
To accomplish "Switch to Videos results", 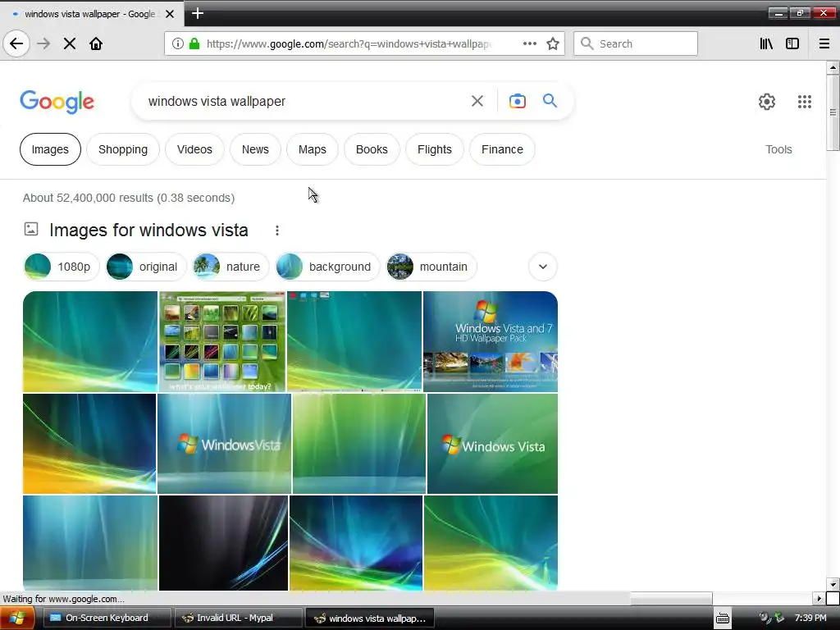I will tap(194, 149).
